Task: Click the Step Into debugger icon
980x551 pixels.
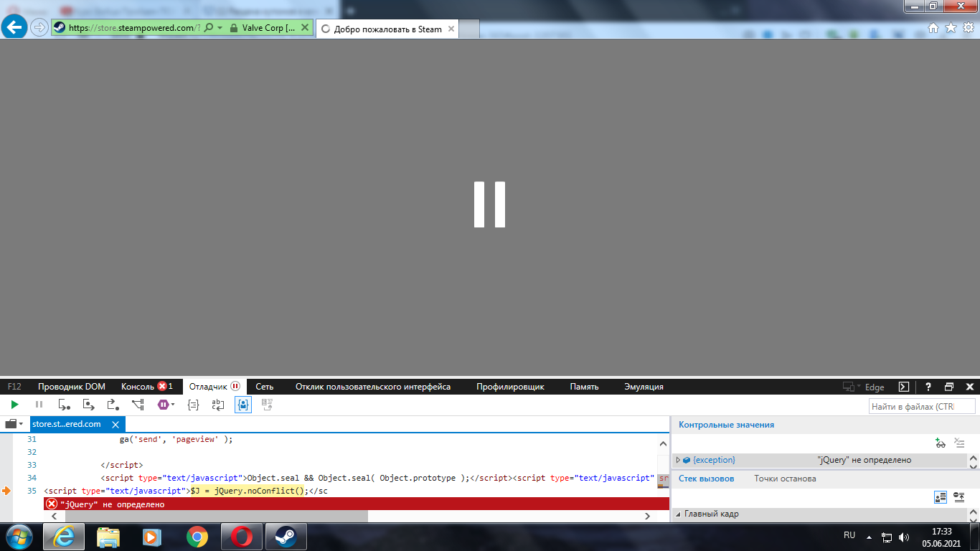Action: 64,405
